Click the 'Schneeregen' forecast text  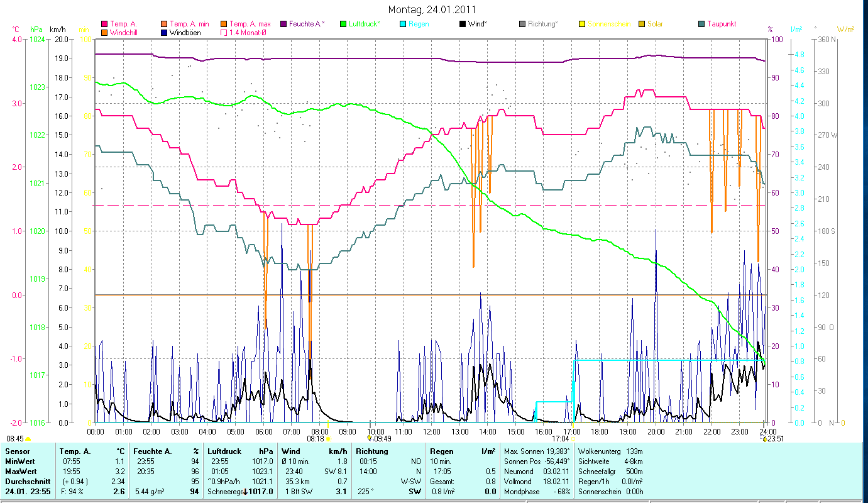[x=225, y=492]
